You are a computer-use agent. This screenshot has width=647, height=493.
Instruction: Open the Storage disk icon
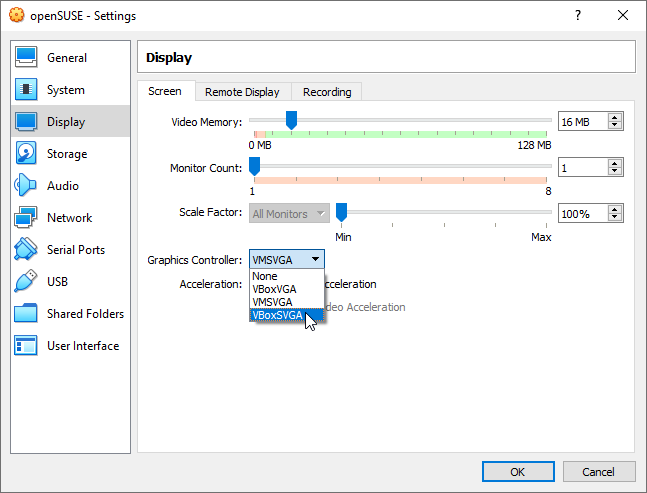27,154
